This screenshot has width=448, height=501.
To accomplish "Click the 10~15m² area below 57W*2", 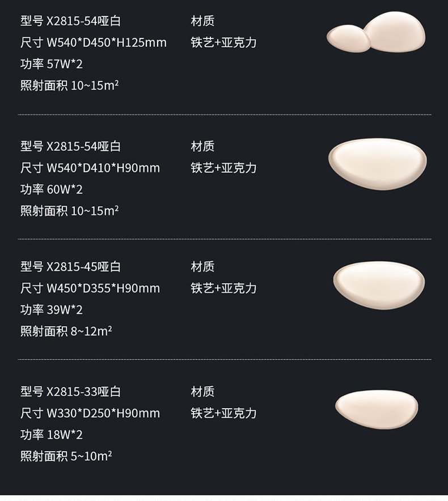I will [69, 86].
